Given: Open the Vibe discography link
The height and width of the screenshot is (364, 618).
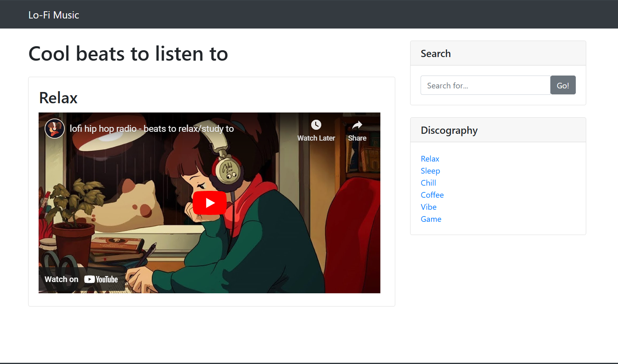Looking at the screenshot, I should 429,207.
